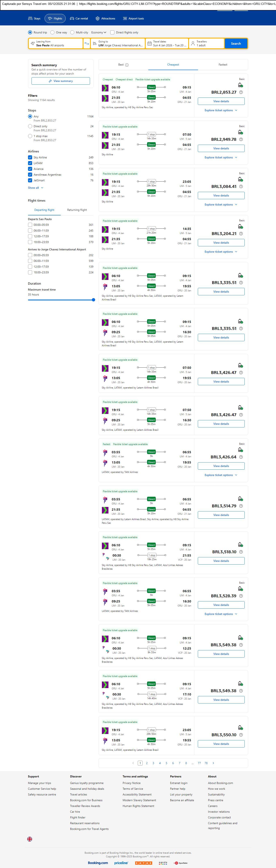Viewport: 276px width, 868px height.
Task: Click the blue Search button
Action: tap(236, 43)
